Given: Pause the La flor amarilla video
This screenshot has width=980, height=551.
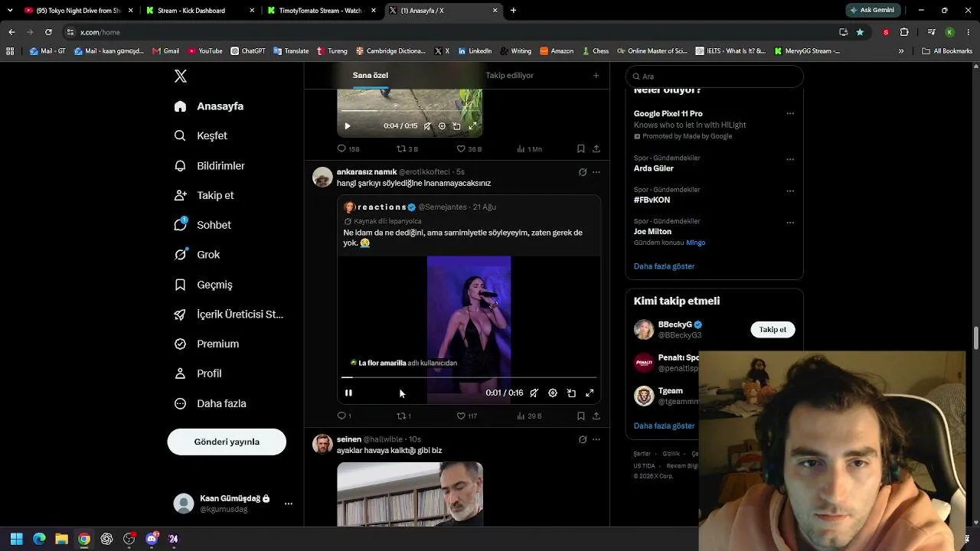Looking at the screenshot, I should tap(348, 393).
